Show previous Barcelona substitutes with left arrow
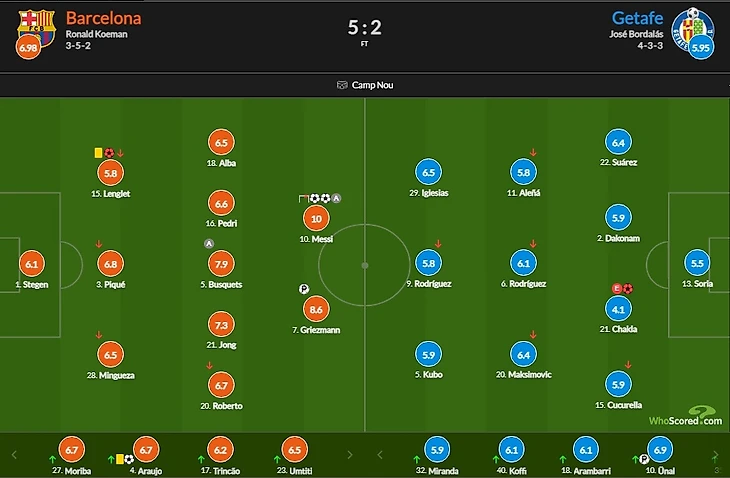 coord(14,455)
